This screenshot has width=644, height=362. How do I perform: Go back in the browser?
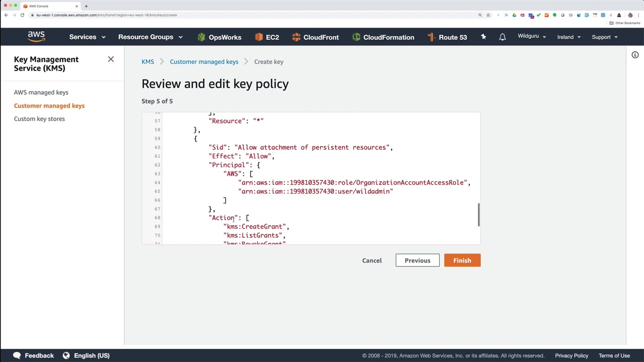click(6, 15)
